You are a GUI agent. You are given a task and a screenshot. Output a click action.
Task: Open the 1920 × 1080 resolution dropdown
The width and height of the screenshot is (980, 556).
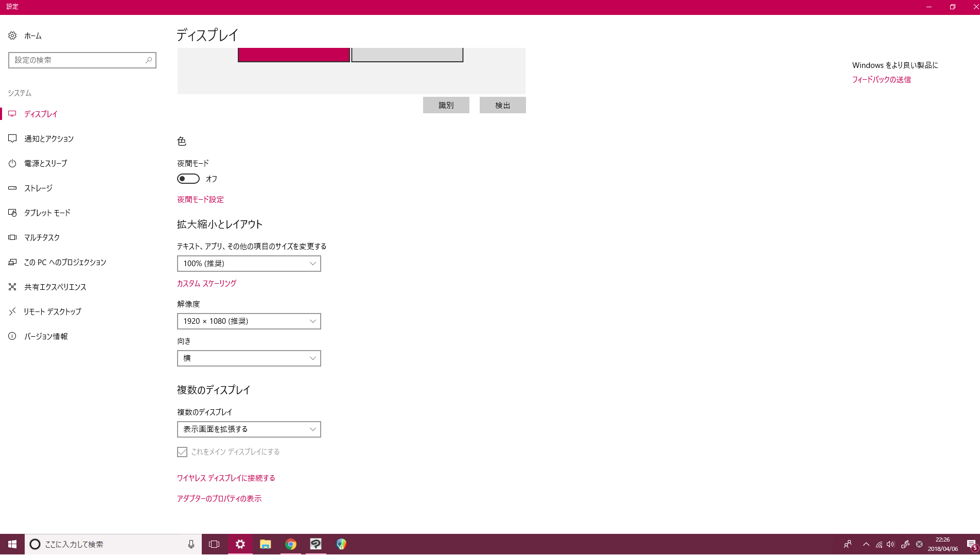click(249, 321)
